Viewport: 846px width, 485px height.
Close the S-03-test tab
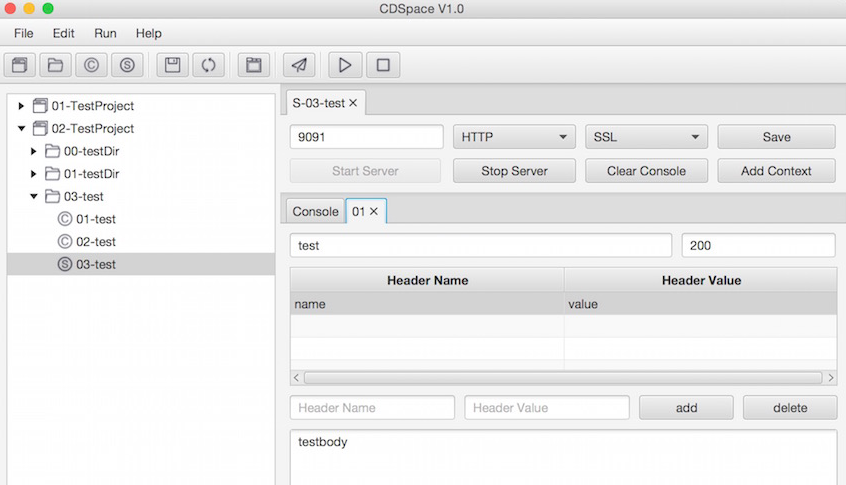point(353,103)
